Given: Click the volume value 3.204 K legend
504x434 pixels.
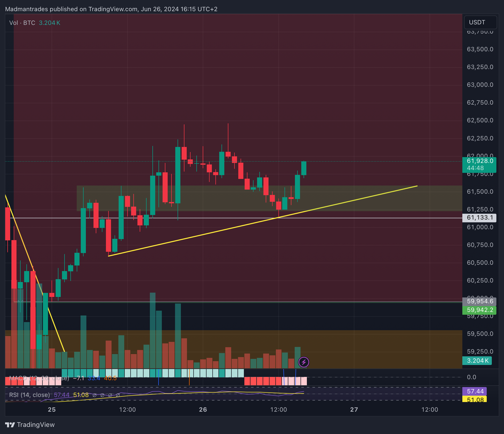Looking at the screenshot, I should coord(50,23).
